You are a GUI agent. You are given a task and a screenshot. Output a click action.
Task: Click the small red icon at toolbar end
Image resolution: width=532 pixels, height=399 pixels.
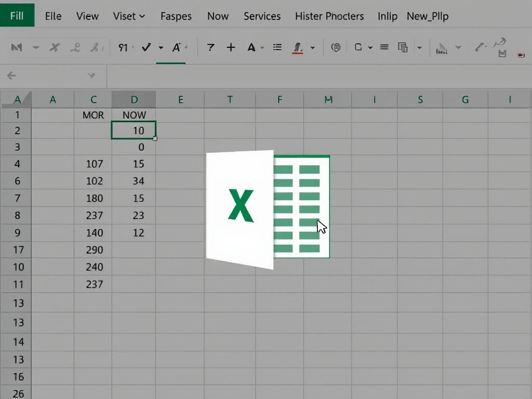coord(522,55)
